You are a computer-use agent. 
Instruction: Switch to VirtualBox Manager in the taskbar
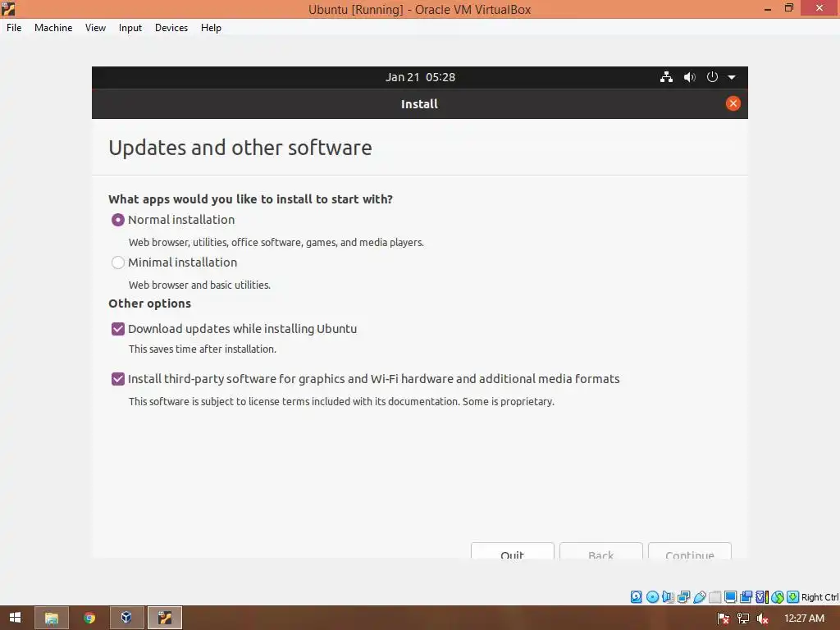pyautogui.click(x=126, y=618)
